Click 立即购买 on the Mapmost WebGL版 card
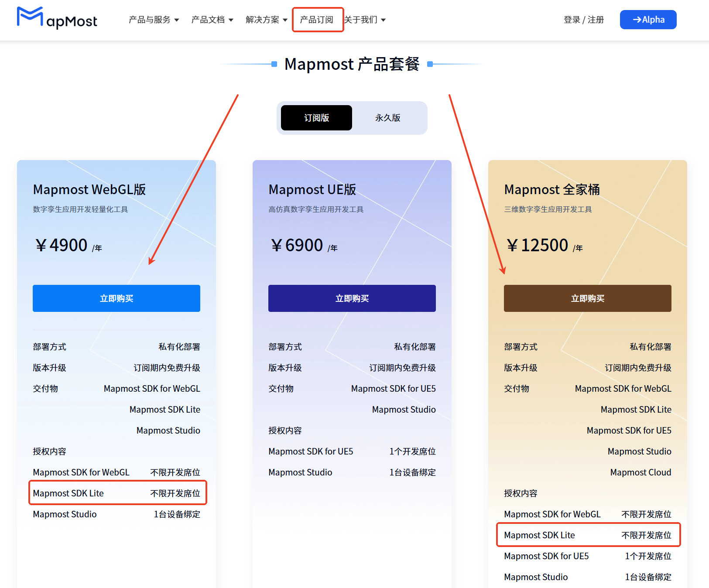Screen dimensions: 709x588 116,298
